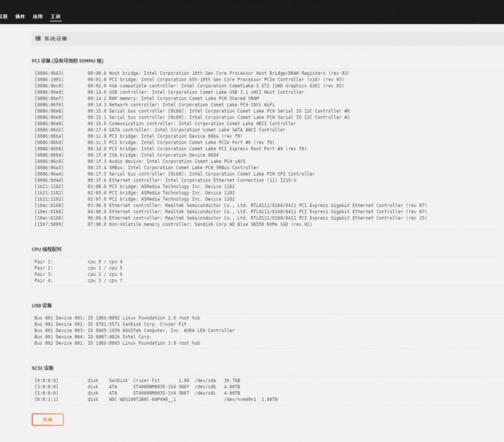Viewport: 504px width, 442px height.
Task: Select the 系统设备 heading text
Action: [x=55, y=39]
